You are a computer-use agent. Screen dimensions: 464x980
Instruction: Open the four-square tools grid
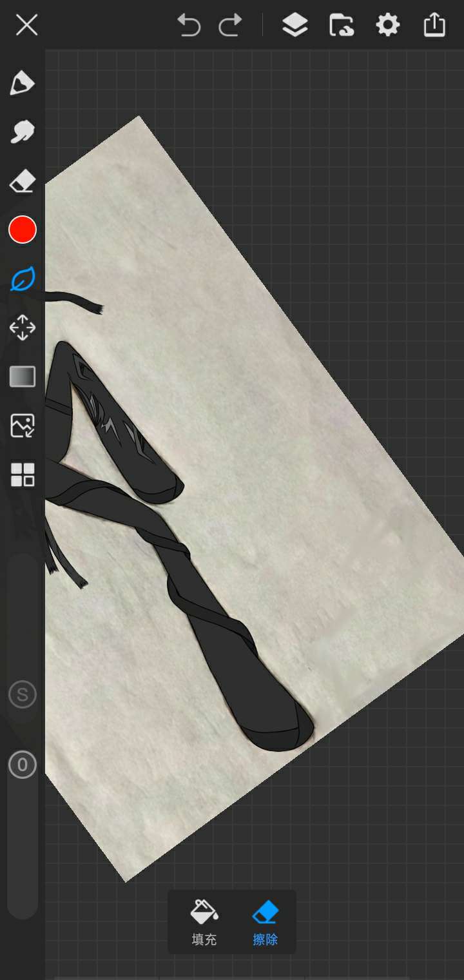[23, 475]
